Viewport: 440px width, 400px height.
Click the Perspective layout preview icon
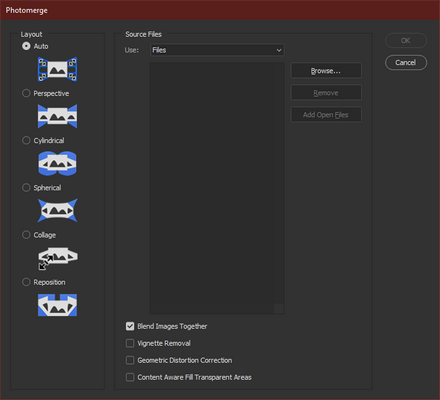57,116
